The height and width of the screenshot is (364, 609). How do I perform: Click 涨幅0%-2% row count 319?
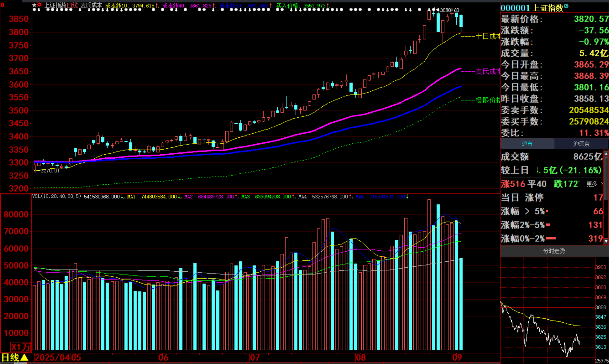pos(596,239)
